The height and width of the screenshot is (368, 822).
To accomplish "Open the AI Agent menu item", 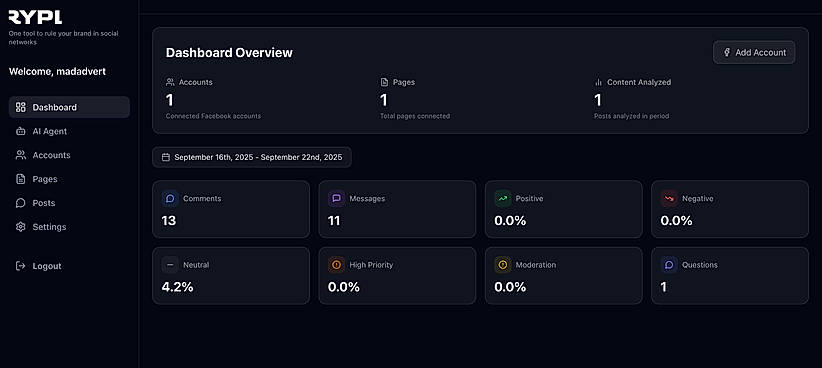I will click(69, 132).
